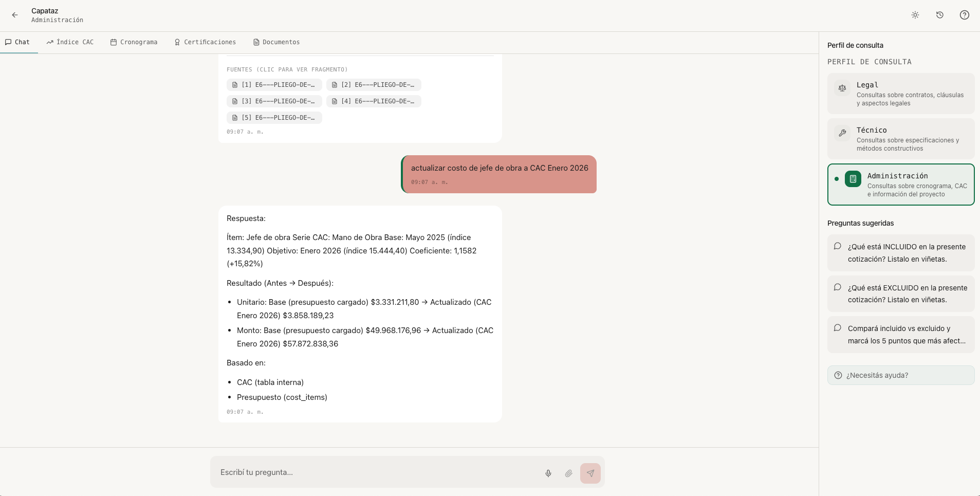This screenshot has height=496, width=980.
Task: Switch to the Índice CAC tab
Action: tap(70, 42)
